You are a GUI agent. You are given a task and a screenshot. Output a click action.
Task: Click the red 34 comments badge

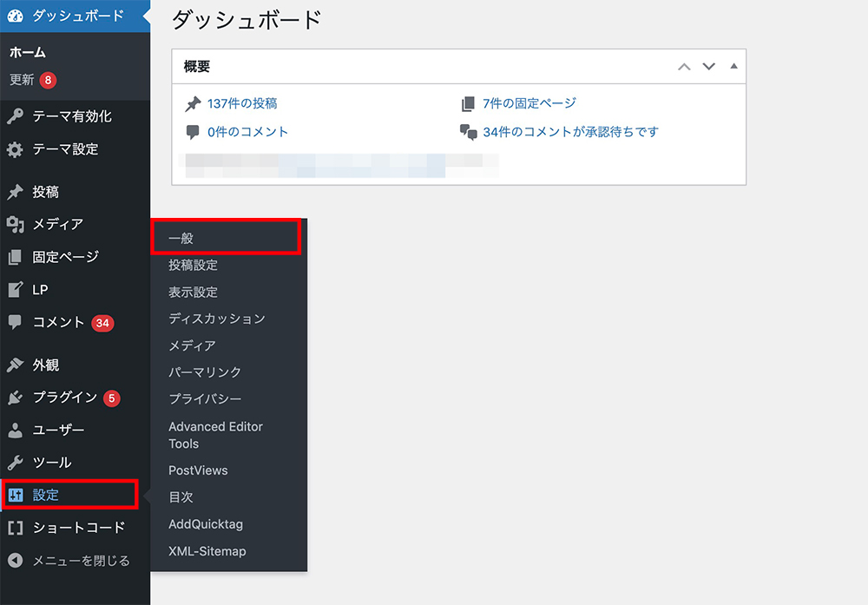click(x=102, y=323)
